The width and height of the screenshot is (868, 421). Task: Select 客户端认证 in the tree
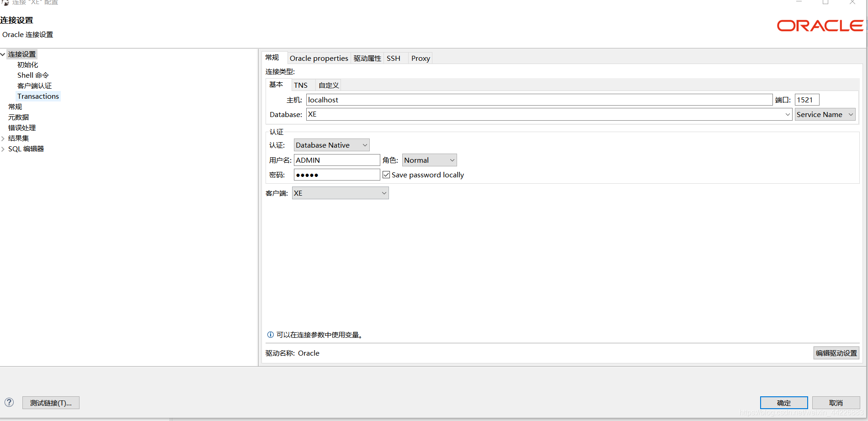click(34, 86)
